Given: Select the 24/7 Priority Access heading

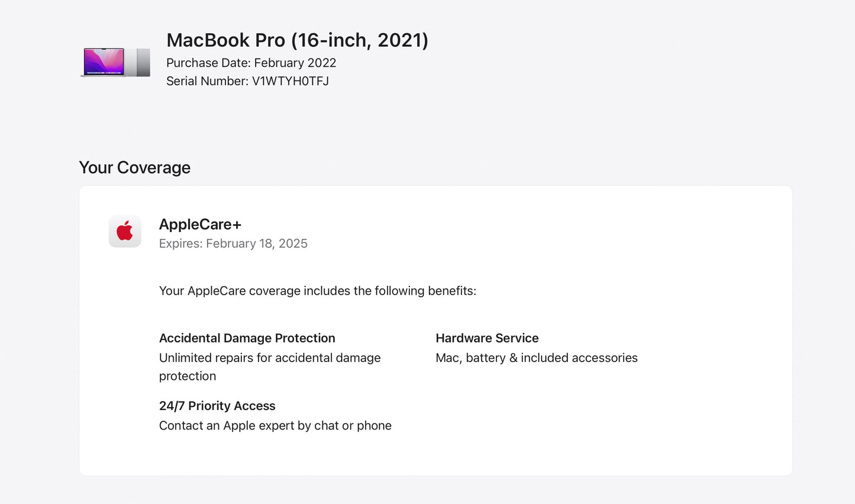Looking at the screenshot, I should (217, 406).
